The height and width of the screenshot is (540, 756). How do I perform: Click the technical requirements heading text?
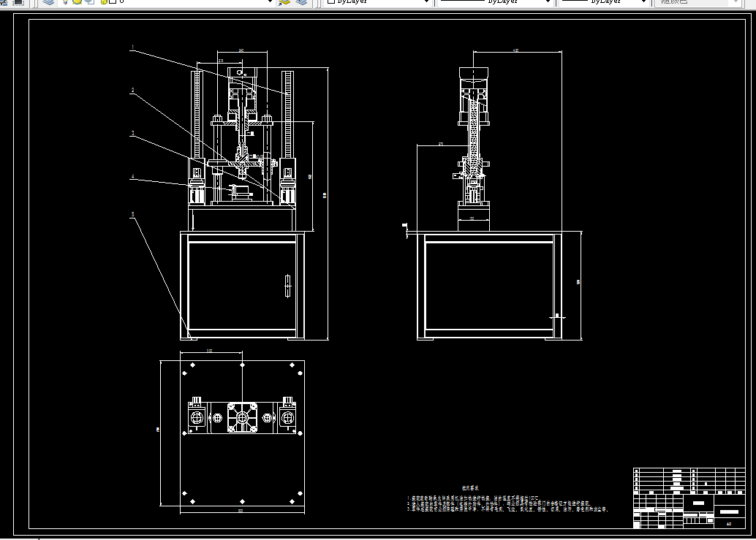(470, 488)
